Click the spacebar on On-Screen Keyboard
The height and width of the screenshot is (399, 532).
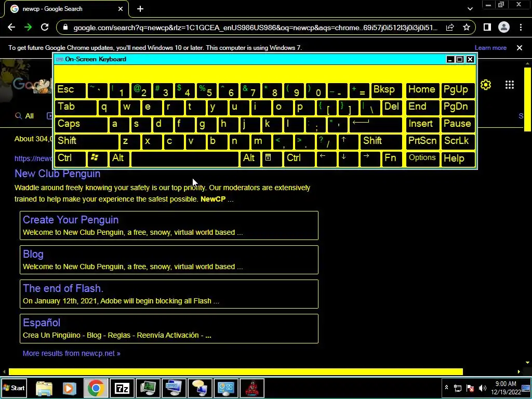[x=185, y=158]
